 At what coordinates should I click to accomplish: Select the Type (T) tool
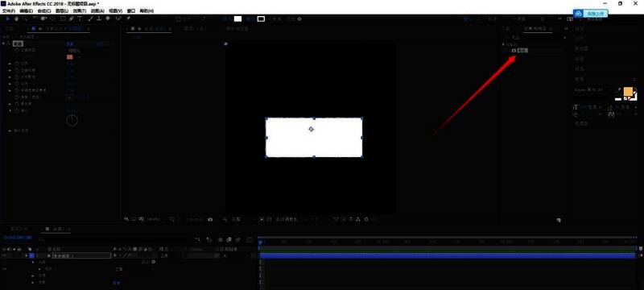80,19
